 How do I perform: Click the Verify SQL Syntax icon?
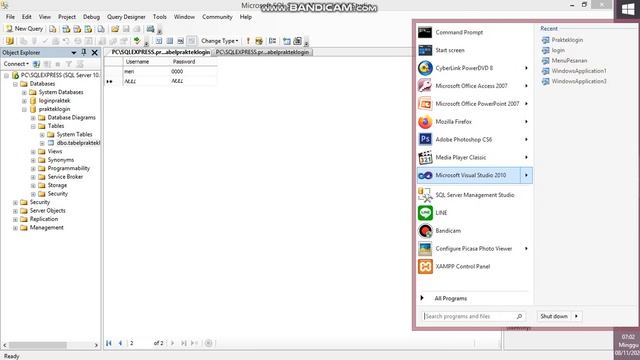click(x=259, y=41)
